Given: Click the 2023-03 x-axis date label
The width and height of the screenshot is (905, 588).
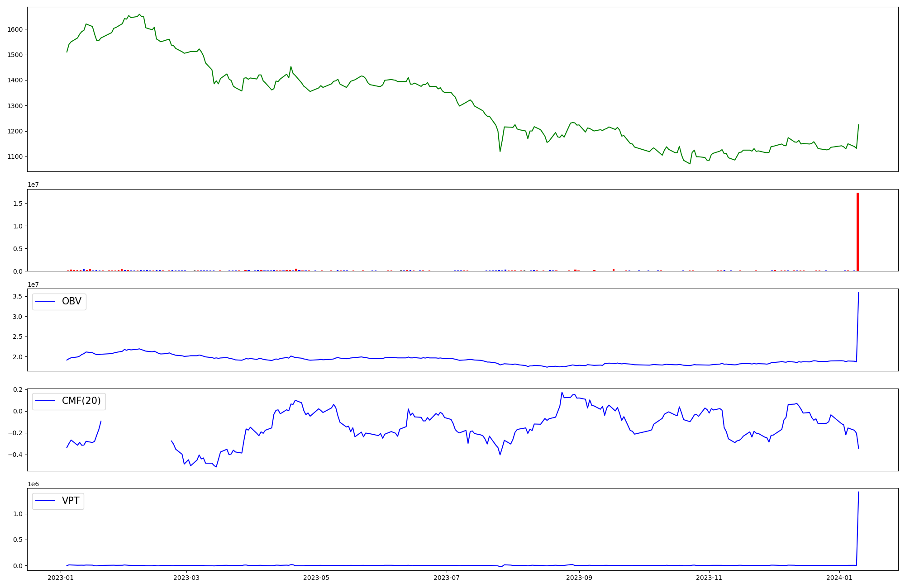Looking at the screenshot, I should point(186,578).
